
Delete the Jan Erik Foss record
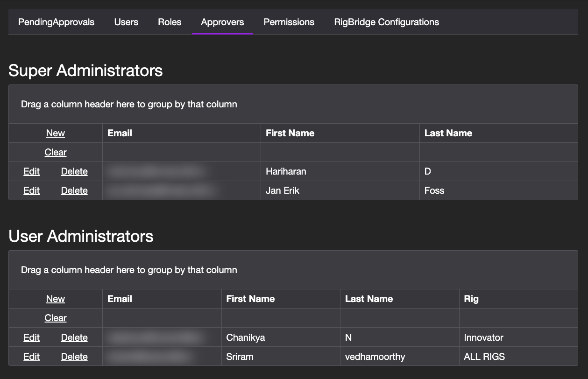click(x=74, y=190)
